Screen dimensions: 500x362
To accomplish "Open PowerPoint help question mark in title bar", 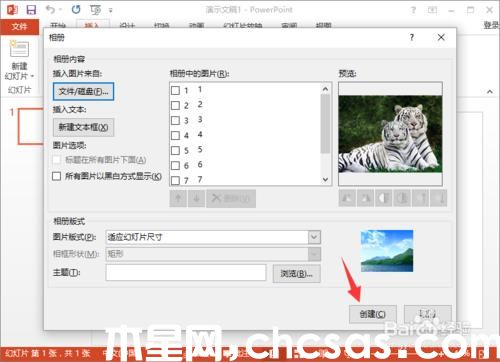I will point(413,10).
